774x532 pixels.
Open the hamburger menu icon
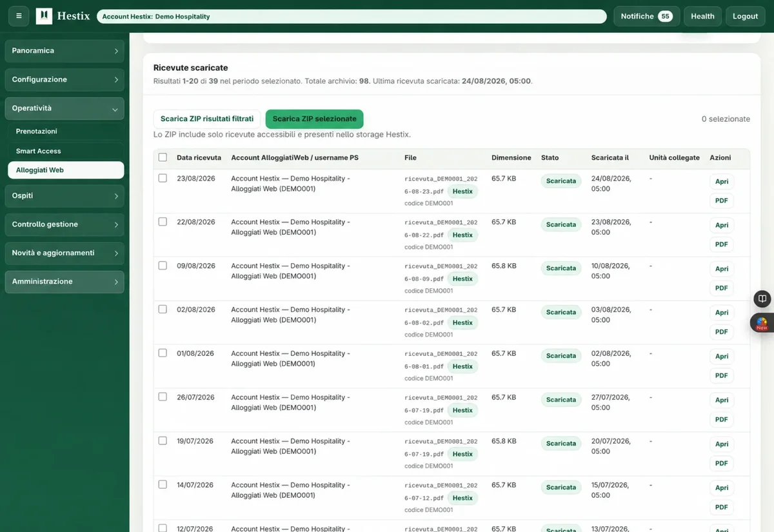click(x=18, y=16)
